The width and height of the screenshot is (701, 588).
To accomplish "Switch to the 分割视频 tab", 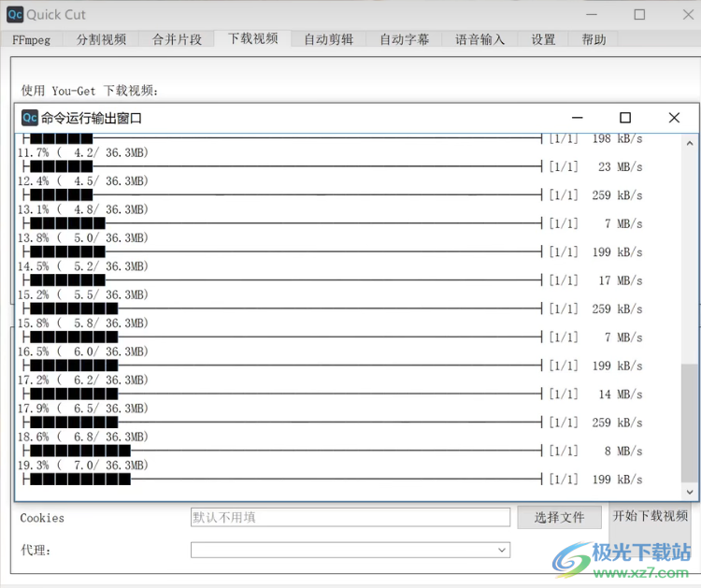I will tap(101, 39).
